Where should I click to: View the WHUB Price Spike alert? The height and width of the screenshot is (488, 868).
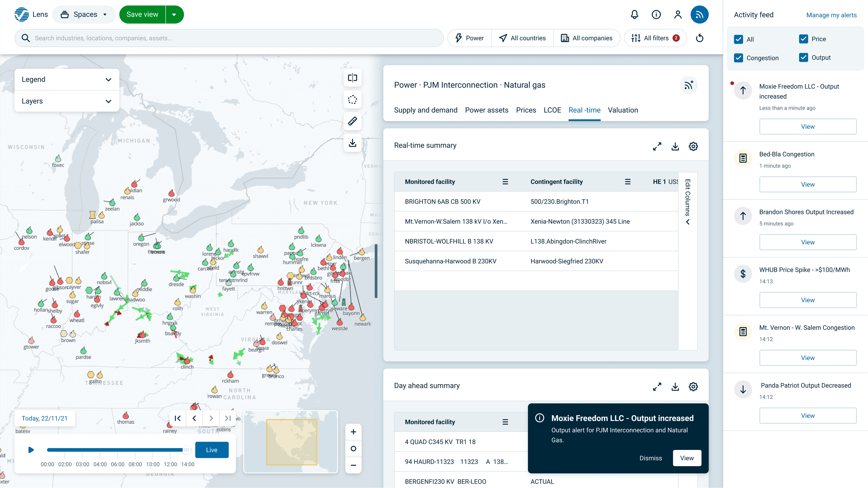808,300
